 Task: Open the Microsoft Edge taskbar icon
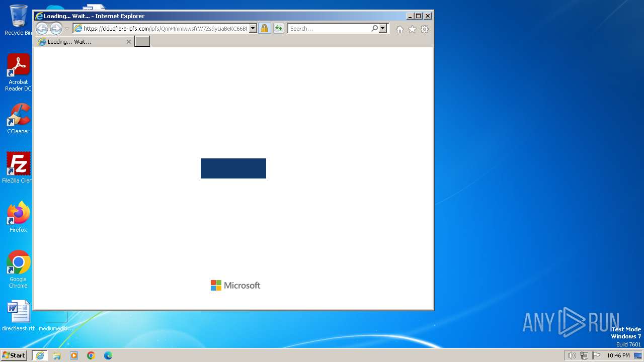[108, 355]
